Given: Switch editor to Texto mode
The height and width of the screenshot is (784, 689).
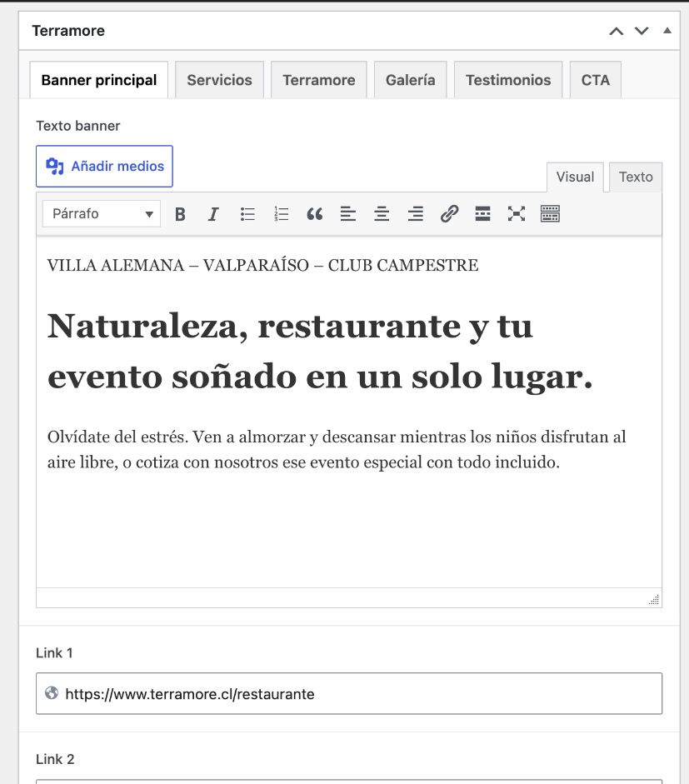Looking at the screenshot, I should pos(636,177).
